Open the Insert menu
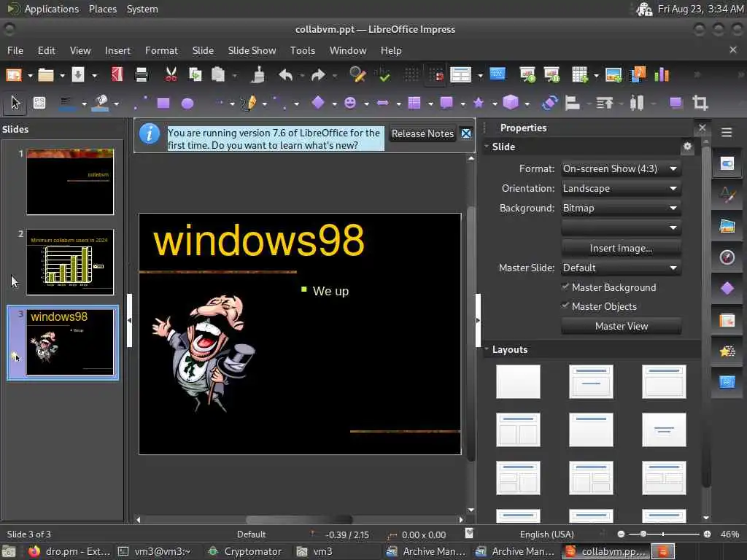The height and width of the screenshot is (560, 747). point(117,50)
